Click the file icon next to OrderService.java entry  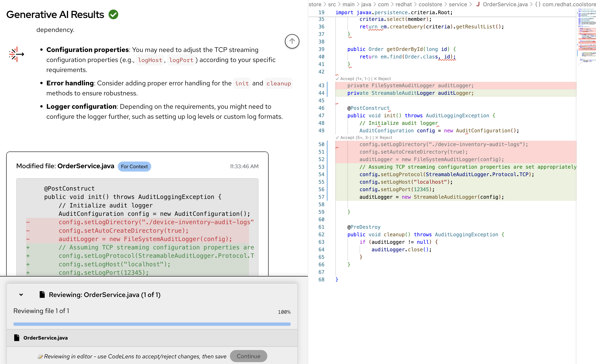point(17,338)
